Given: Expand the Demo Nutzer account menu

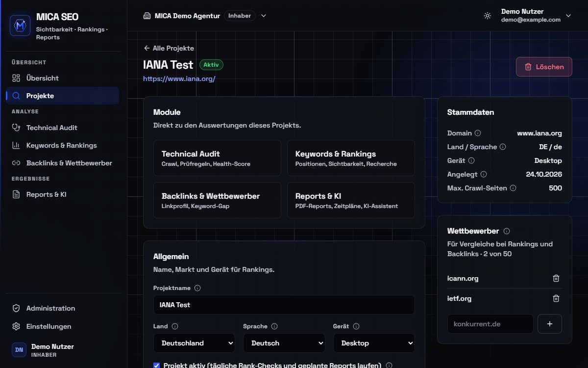Looking at the screenshot, I should click(x=568, y=16).
